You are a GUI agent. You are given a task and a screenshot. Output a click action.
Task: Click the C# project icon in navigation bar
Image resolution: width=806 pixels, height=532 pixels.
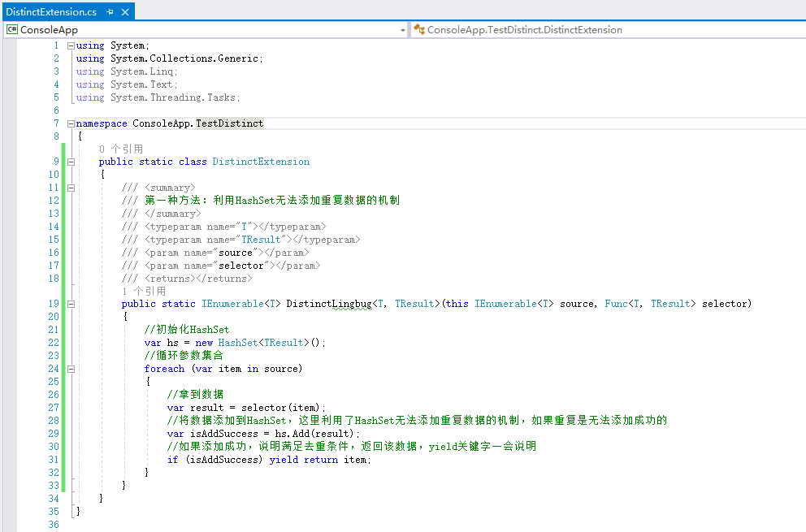(x=12, y=30)
